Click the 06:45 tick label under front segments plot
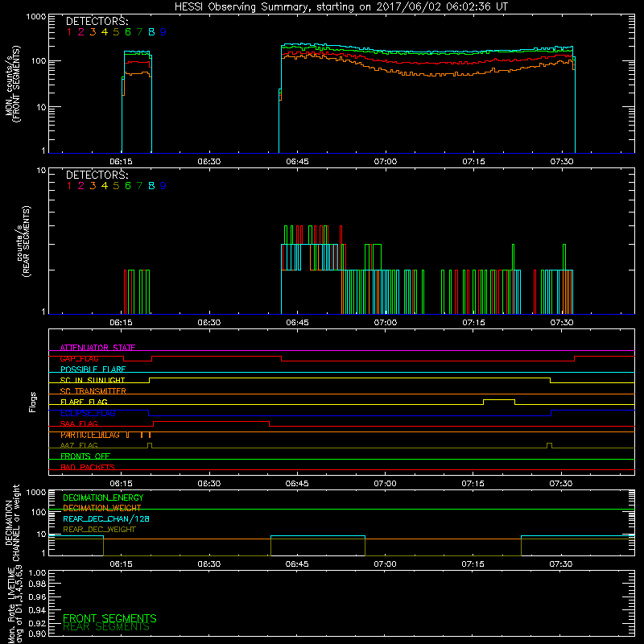Screen dimensions: 644x644 pyautogui.click(x=297, y=162)
